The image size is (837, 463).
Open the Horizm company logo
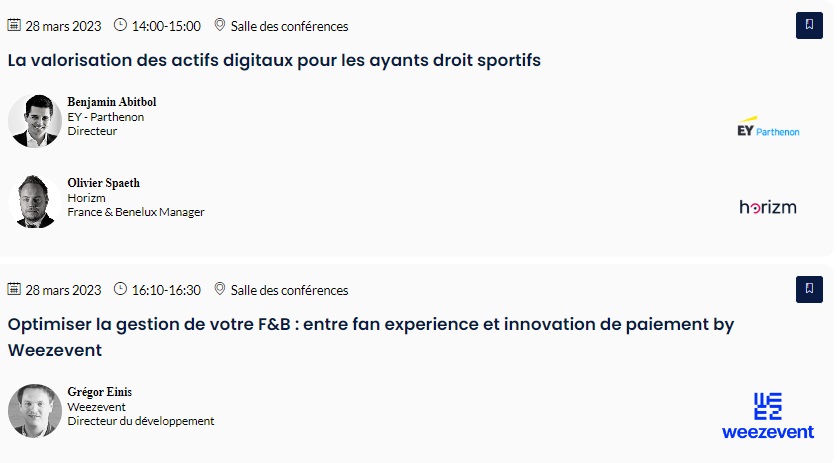coord(767,207)
